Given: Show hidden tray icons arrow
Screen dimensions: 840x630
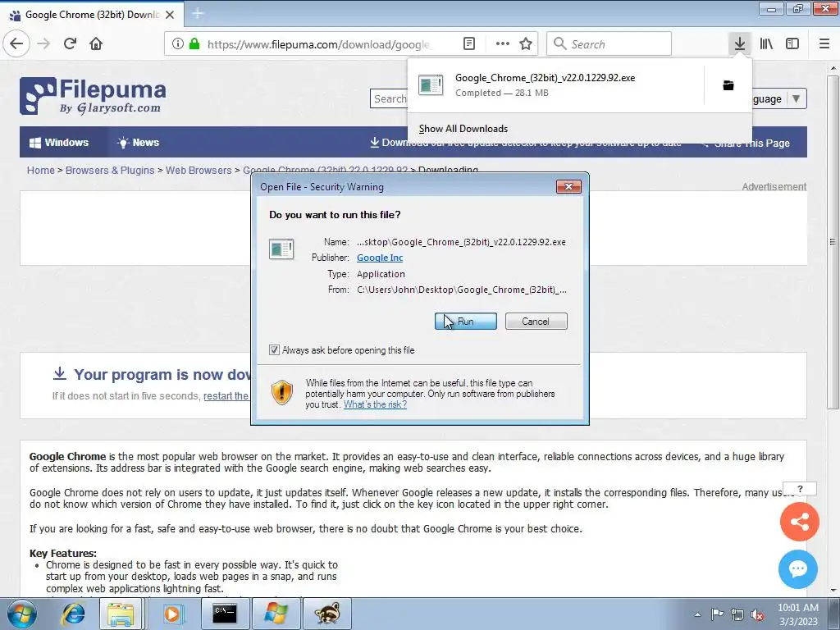Looking at the screenshot, I should 697,614.
